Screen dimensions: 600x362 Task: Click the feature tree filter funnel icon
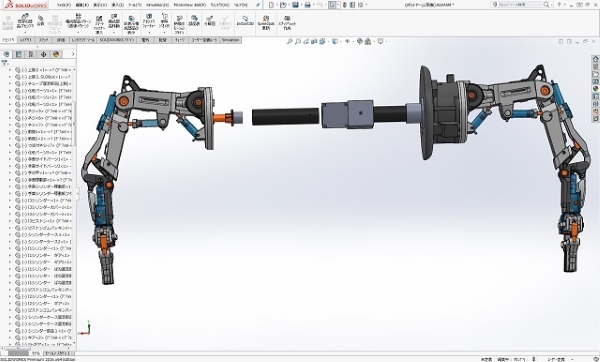[5, 63]
